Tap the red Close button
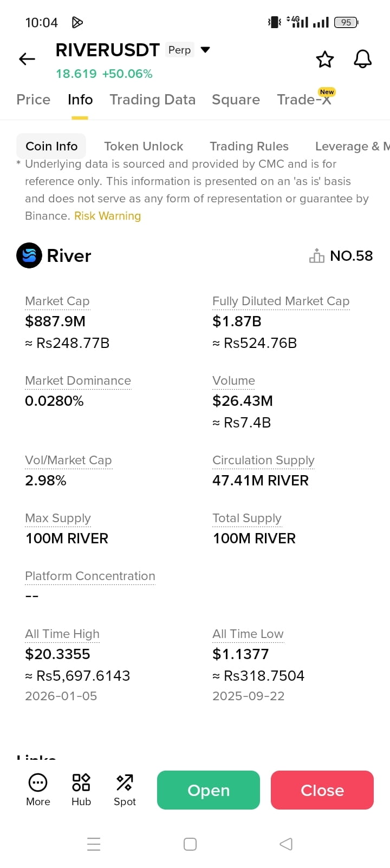Viewport: 390px width, 868px height. coord(322,790)
